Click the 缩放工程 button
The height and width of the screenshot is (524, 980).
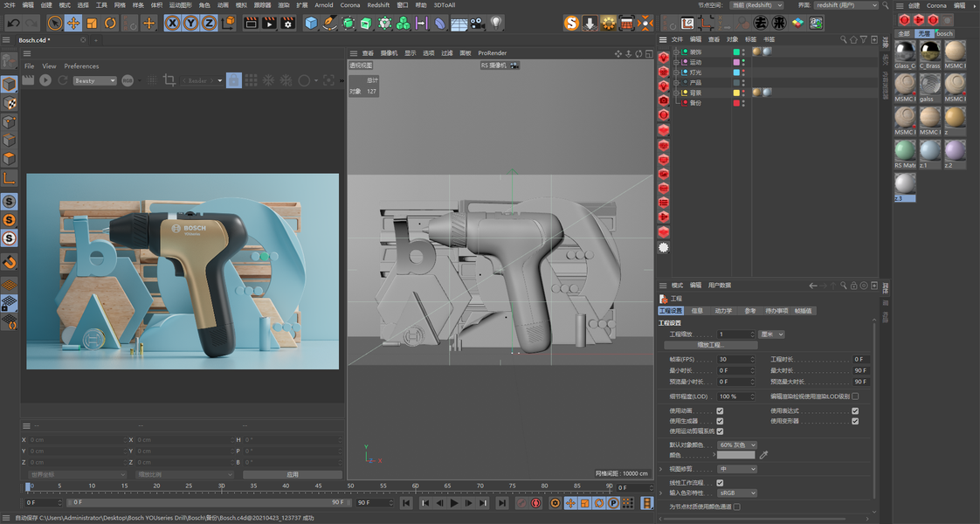709,345
